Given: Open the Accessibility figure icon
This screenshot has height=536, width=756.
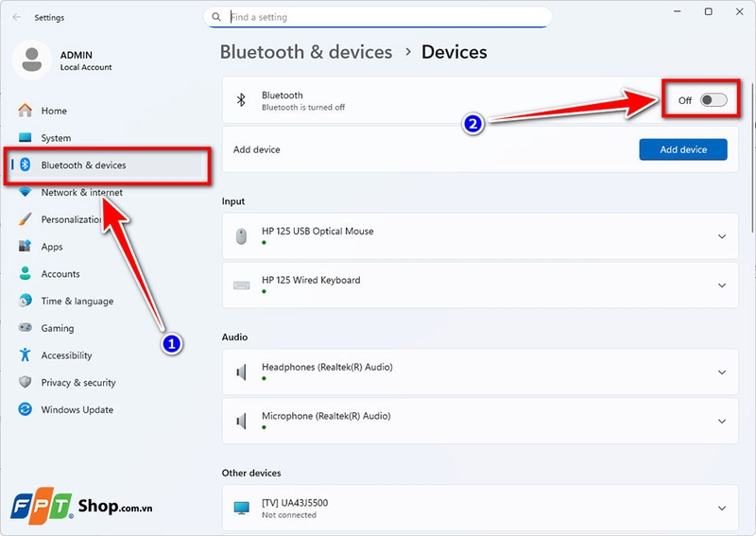Looking at the screenshot, I should tap(26, 355).
